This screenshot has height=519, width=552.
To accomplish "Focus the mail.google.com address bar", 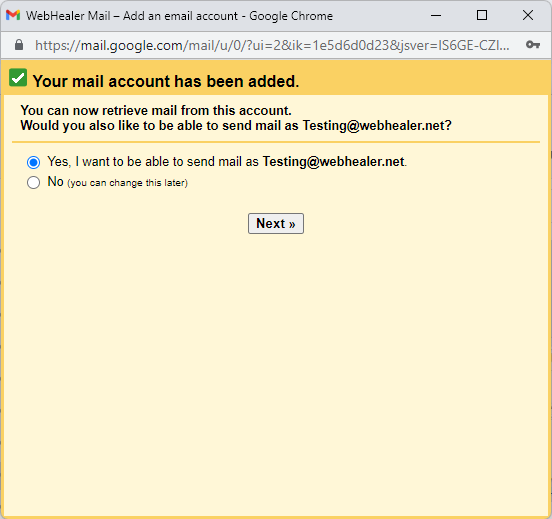I will (x=272, y=45).
